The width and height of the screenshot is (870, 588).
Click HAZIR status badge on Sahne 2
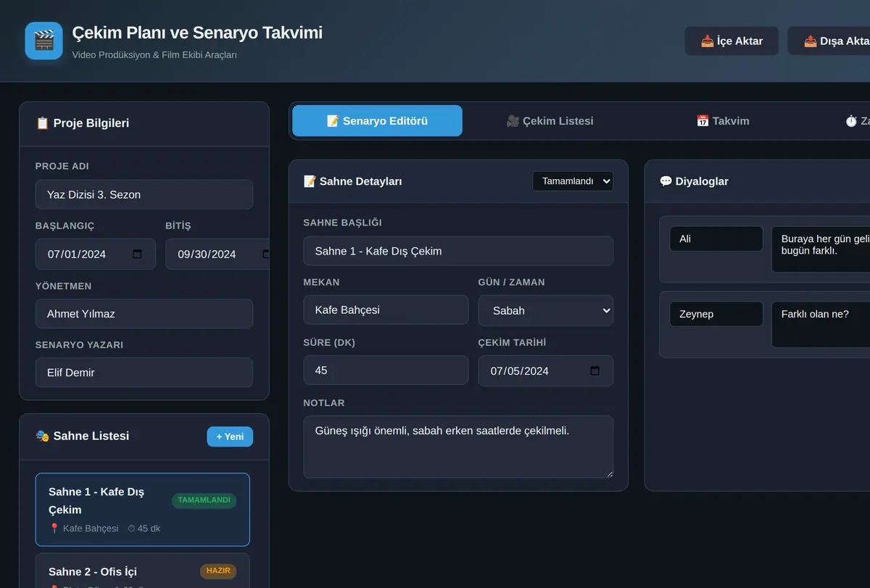[x=218, y=571]
